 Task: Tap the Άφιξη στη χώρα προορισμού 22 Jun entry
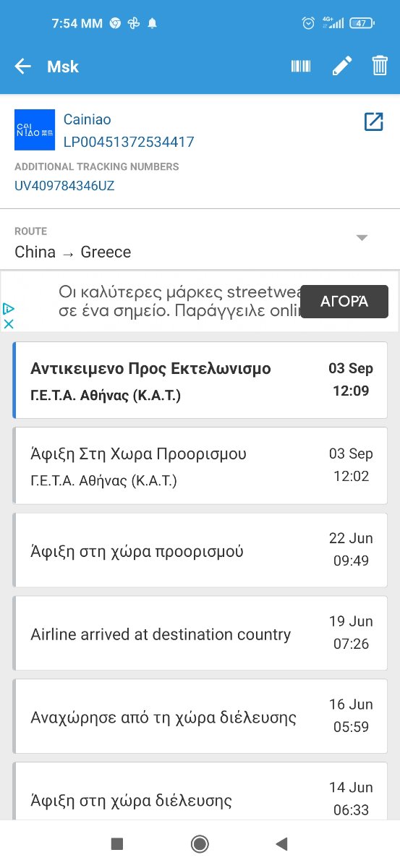[x=200, y=551]
